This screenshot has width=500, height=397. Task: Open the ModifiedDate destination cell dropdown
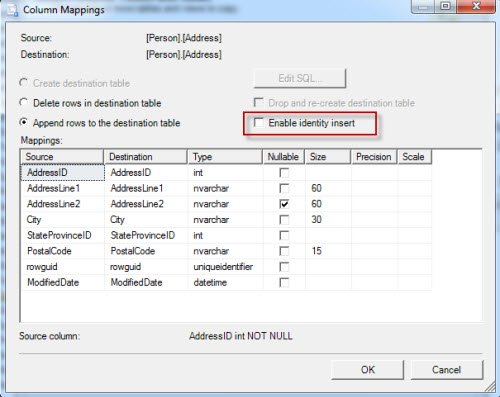[146, 282]
